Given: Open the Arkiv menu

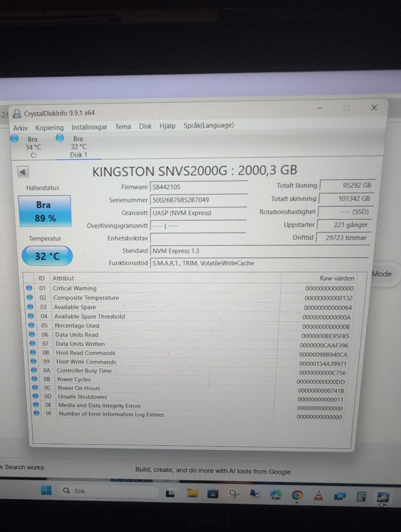Looking at the screenshot, I should click(20, 128).
